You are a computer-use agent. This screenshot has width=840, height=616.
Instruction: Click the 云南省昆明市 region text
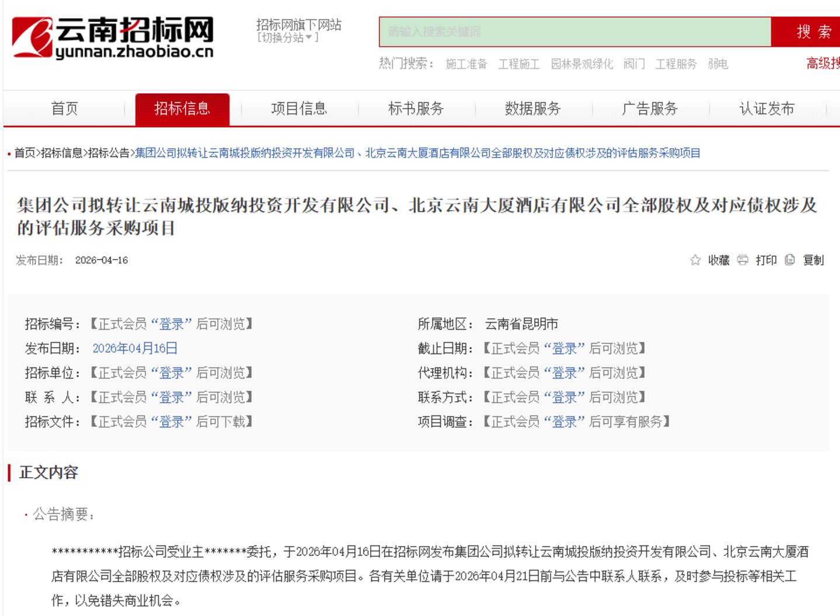click(x=521, y=324)
